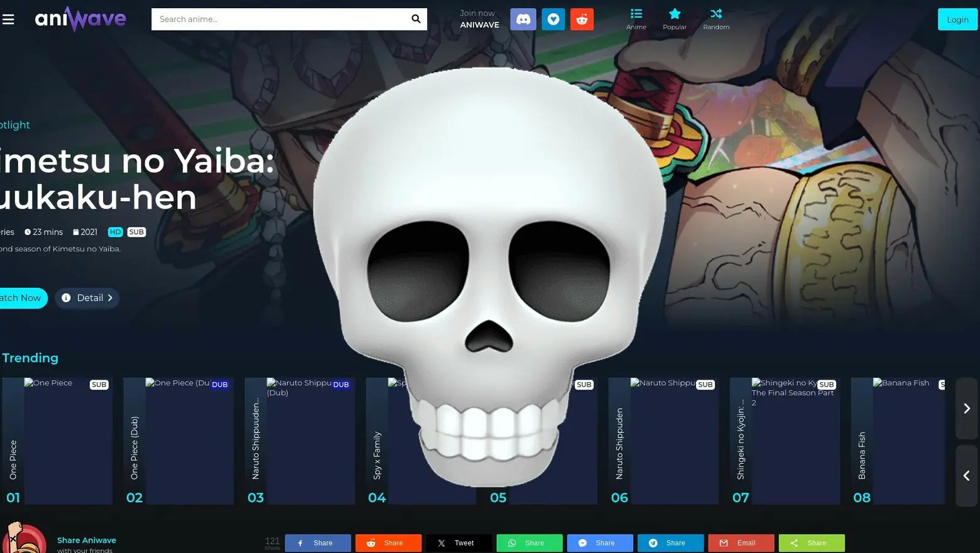This screenshot has width=980, height=553.
Task: Show previous trending anime with left chevron
Action: pyautogui.click(x=967, y=476)
